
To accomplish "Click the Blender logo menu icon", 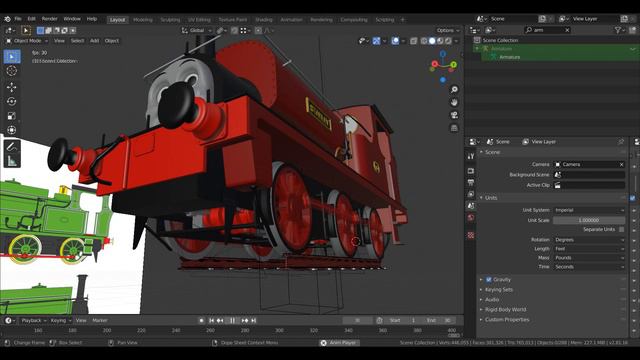I will click(x=7, y=19).
